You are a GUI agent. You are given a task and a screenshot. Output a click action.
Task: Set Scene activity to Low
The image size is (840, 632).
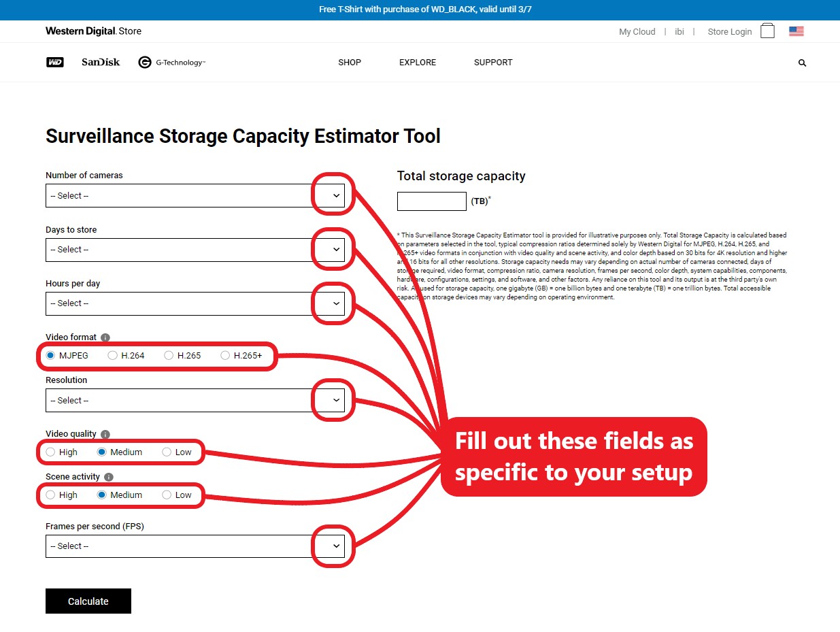pyautogui.click(x=167, y=495)
